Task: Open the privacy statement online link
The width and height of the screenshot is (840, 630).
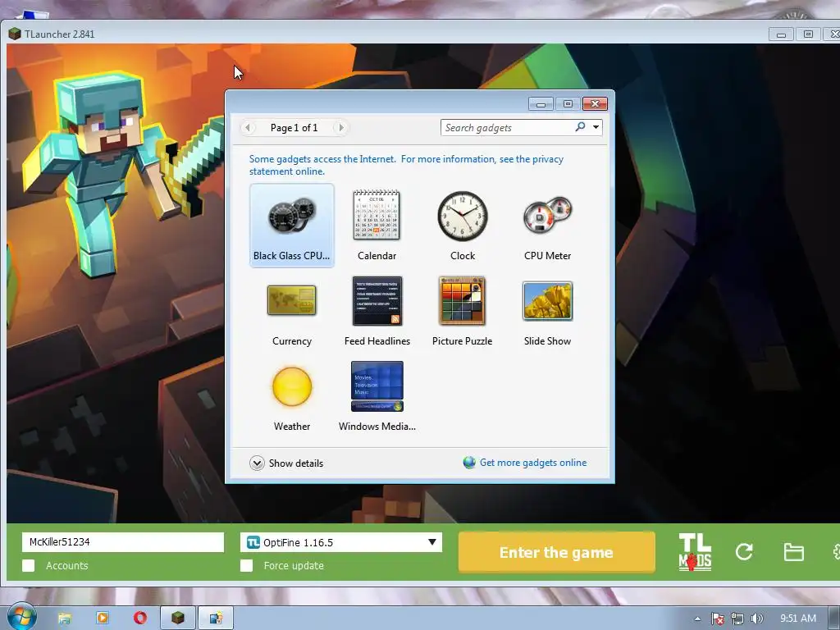Action: pyautogui.click(x=406, y=165)
